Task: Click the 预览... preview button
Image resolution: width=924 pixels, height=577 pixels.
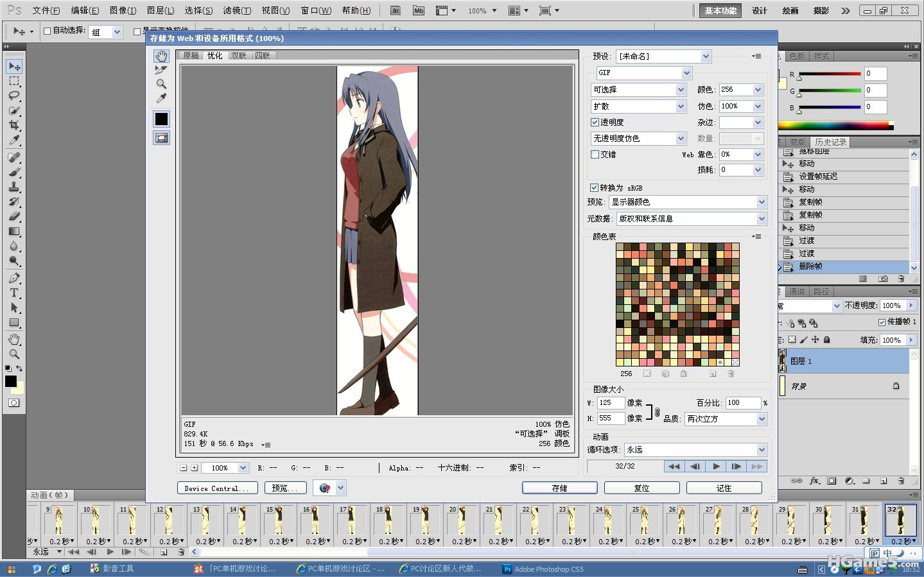Action: (x=285, y=488)
